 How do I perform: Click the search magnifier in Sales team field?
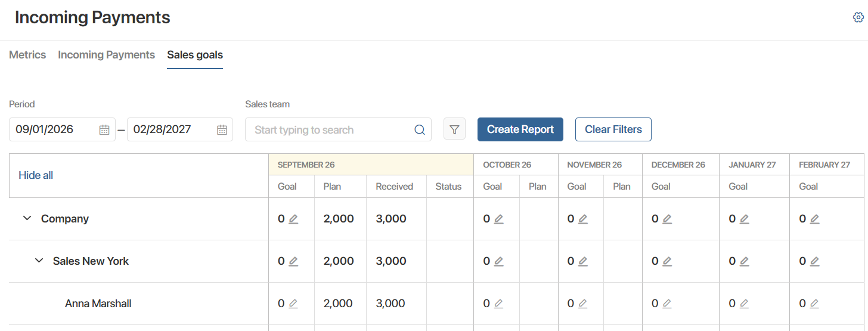tap(420, 129)
